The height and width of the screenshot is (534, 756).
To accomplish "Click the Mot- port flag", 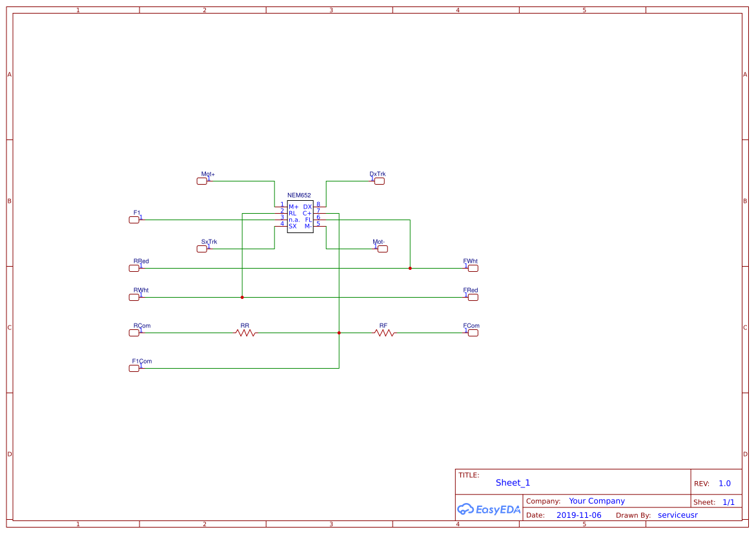I will 382,249.
